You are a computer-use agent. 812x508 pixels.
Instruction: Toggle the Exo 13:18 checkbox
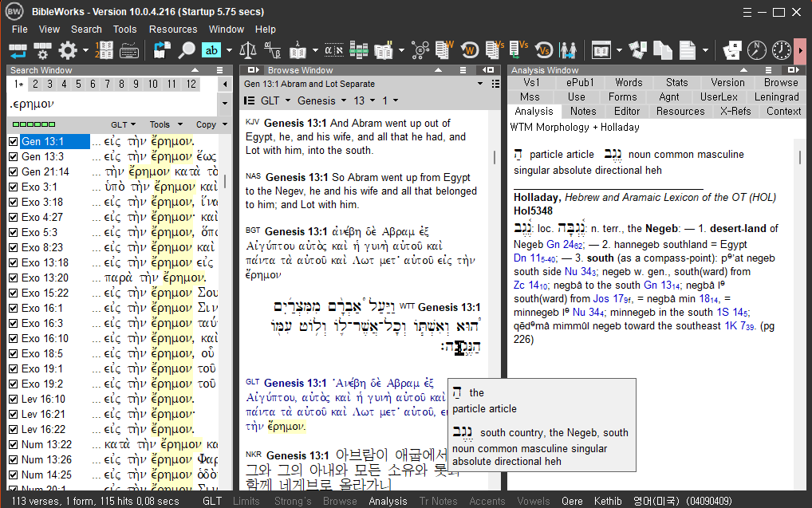14,262
